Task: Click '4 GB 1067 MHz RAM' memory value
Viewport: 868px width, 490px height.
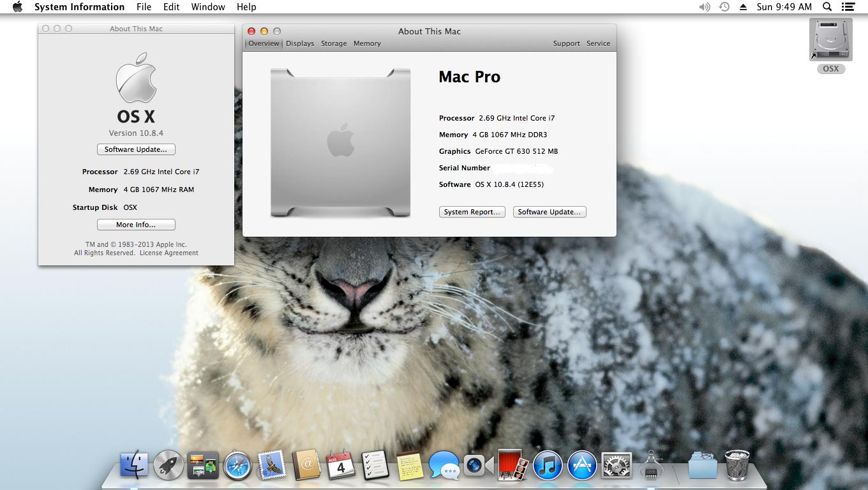Action: (159, 189)
